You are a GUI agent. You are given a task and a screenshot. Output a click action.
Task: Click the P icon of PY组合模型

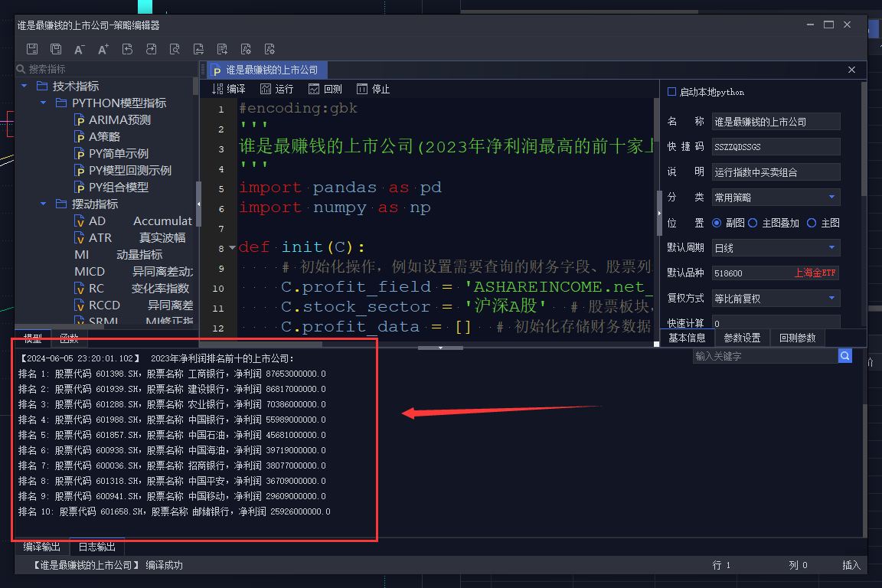(80, 188)
